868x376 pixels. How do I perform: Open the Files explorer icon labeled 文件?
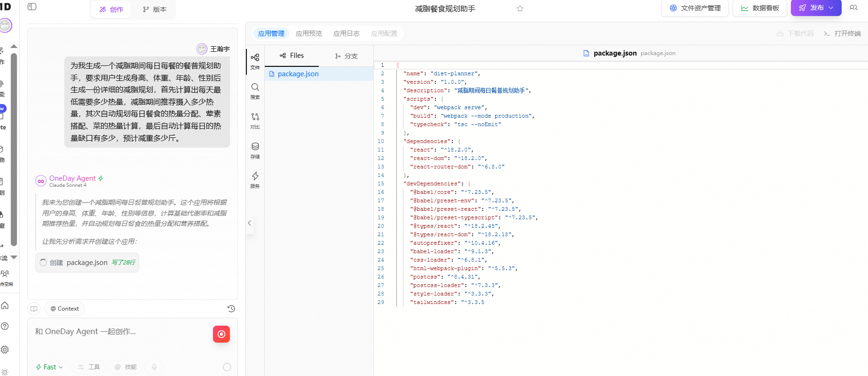pyautogui.click(x=255, y=61)
